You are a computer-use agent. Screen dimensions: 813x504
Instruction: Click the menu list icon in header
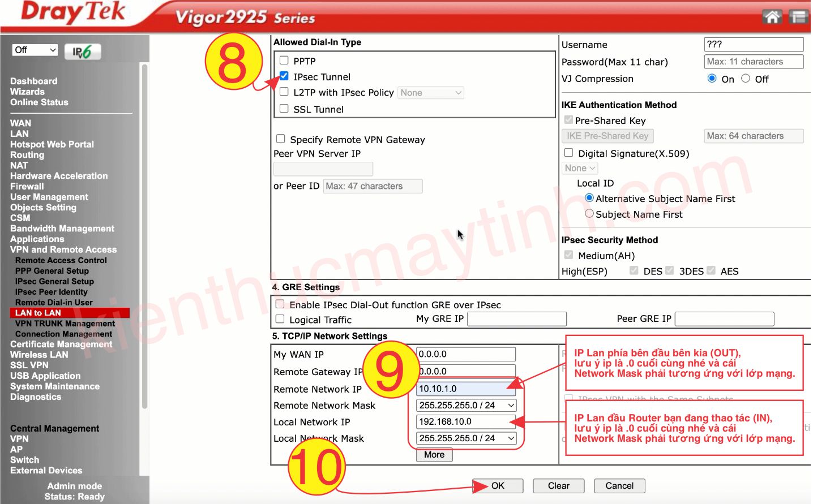(x=798, y=17)
